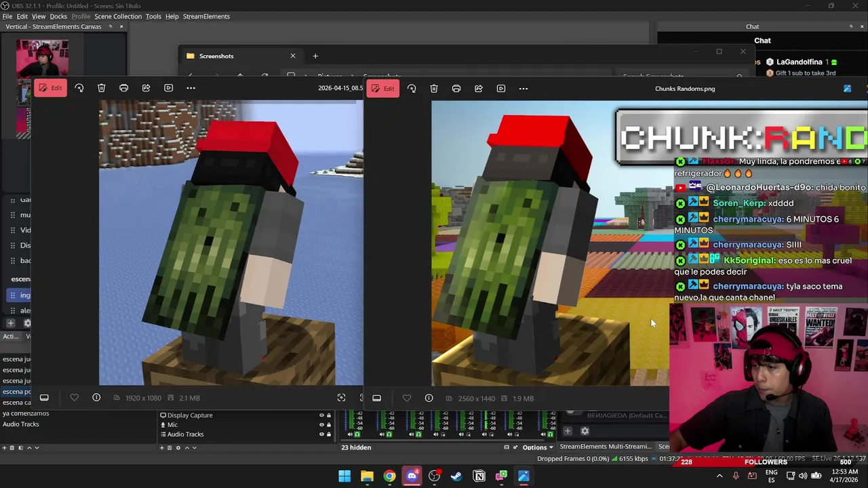Delete the Chunks Randoms image
Screen dimensions: 868x488
434,88
